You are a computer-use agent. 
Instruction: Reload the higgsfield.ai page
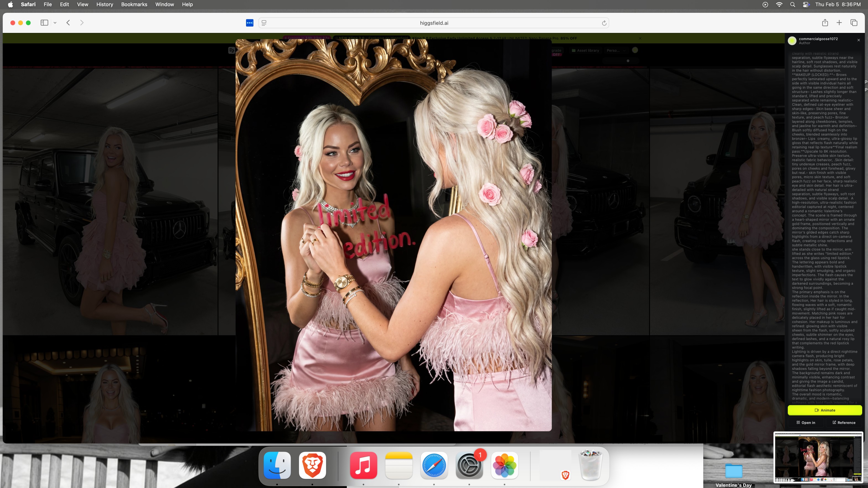[x=604, y=23]
